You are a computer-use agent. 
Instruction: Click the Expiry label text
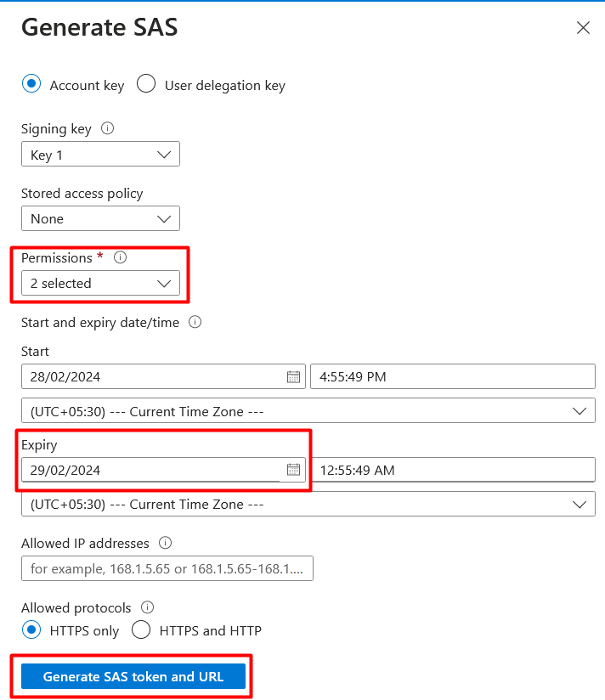39,445
